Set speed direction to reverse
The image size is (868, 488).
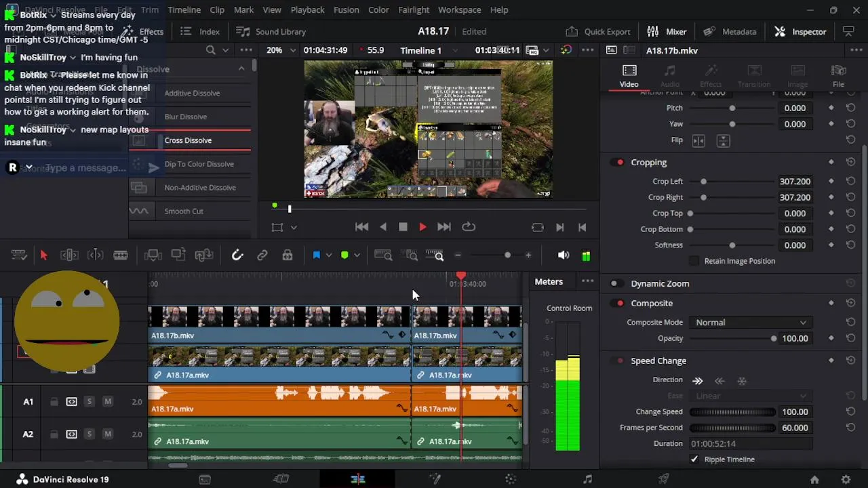click(719, 381)
